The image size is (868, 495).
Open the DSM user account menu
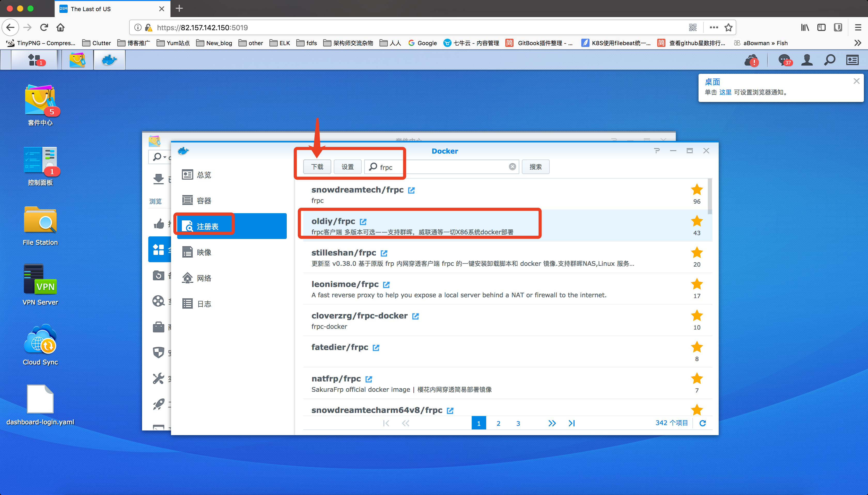click(x=807, y=60)
